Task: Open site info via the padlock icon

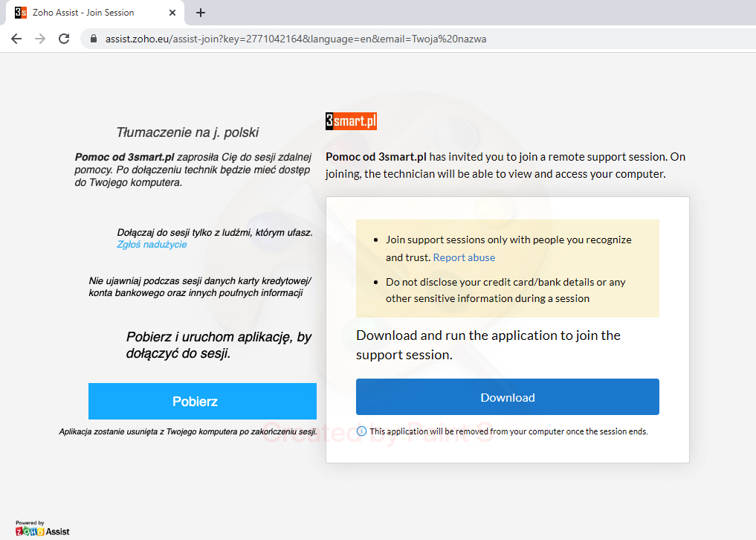Action: 94,39
